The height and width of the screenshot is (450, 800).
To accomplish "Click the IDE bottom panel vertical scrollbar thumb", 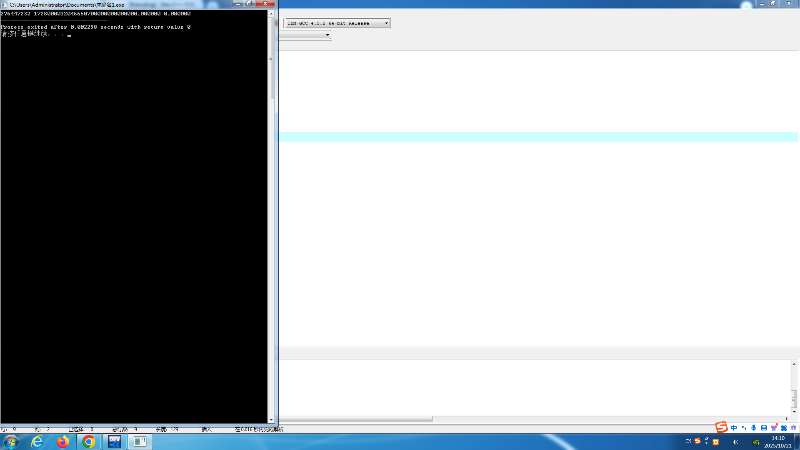I will pos(794,398).
